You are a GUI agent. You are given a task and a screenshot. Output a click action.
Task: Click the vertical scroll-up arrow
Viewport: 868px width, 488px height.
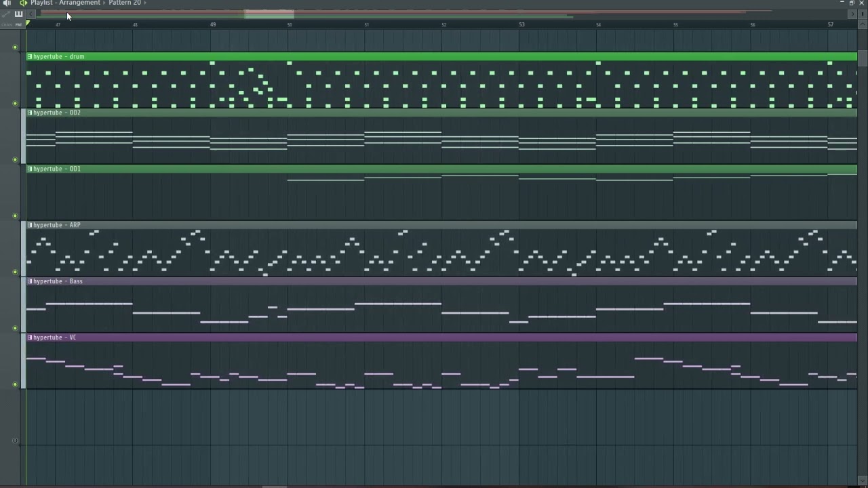(x=863, y=24)
